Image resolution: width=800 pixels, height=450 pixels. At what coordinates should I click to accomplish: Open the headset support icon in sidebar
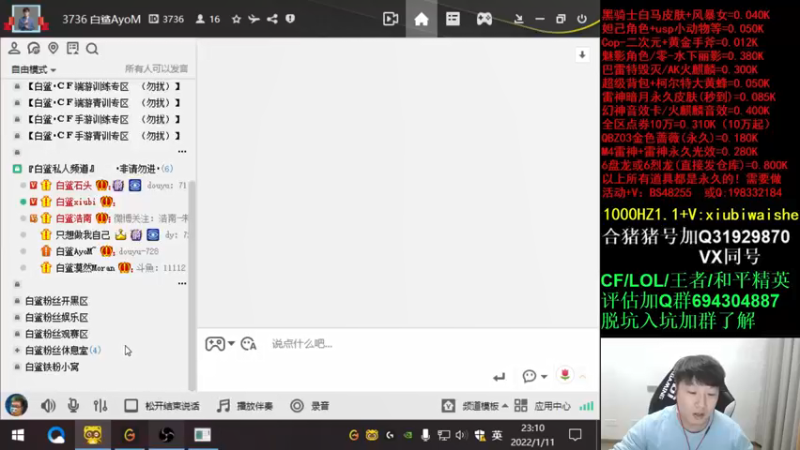(x=34, y=48)
